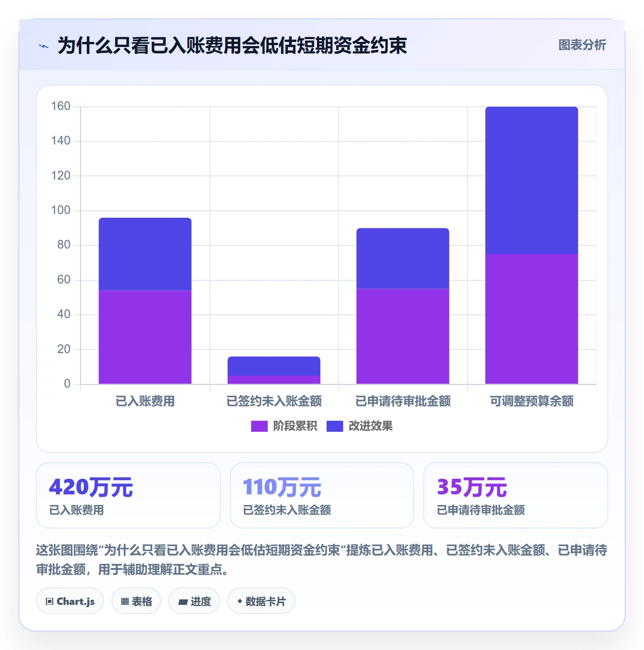Click the 110万元 data card value

click(282, 487)
